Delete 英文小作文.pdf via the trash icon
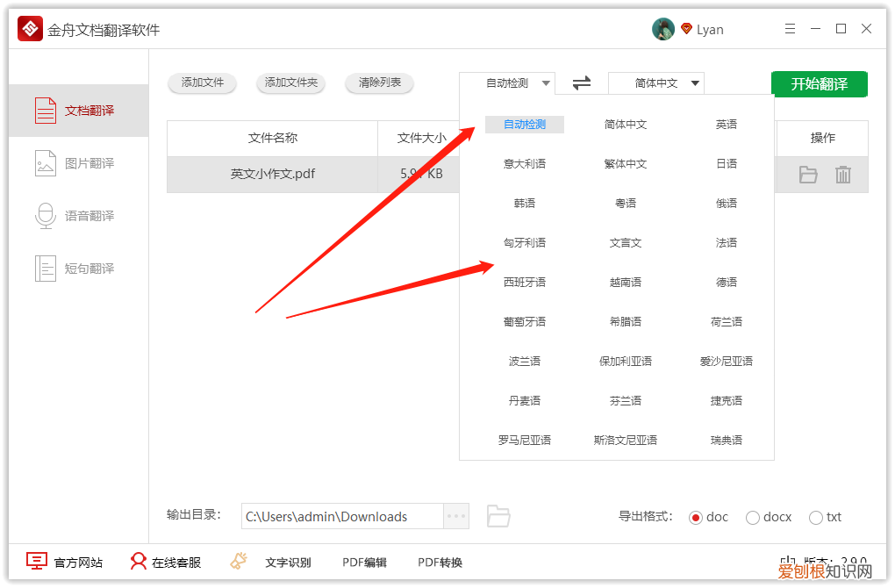Screen dimensions: 895x588 point(843,175)
